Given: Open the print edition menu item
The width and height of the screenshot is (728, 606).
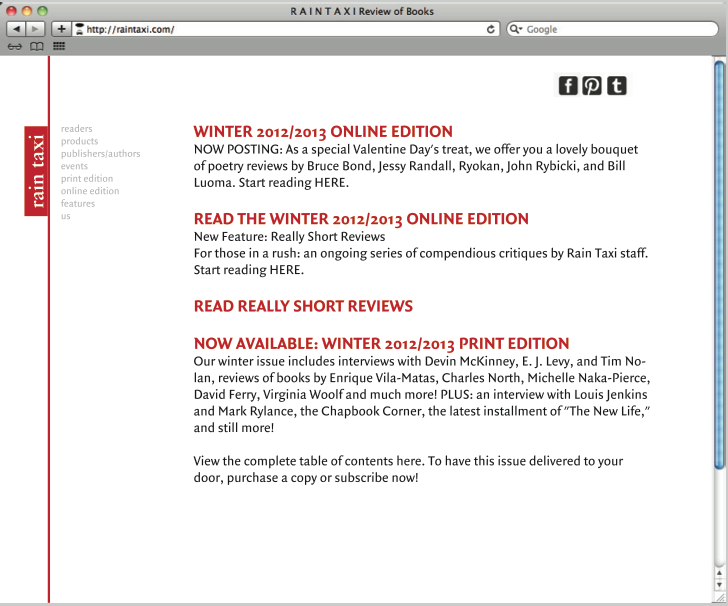Looking at the screenshot, I should (x=87, y=179).
